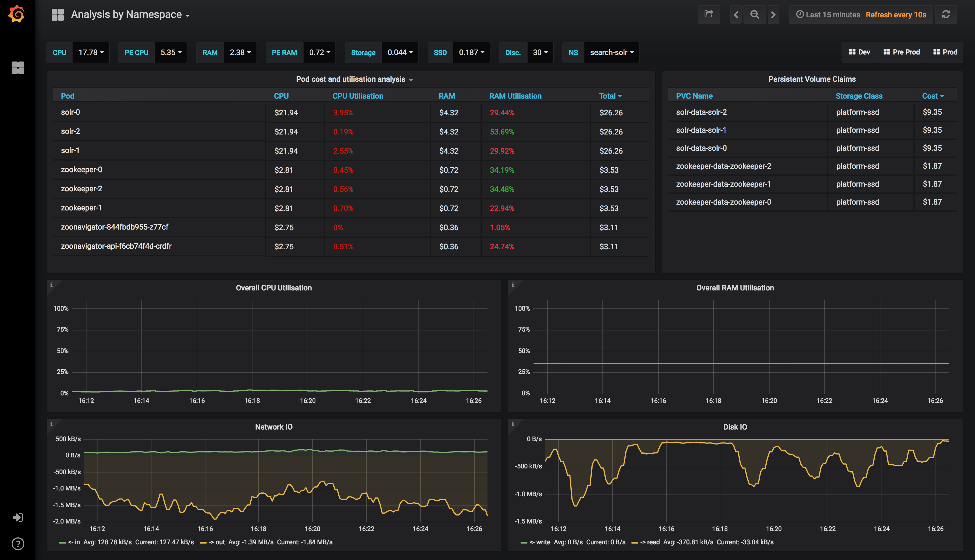
Task: Click the sign in icon in sidebar
Action: click(18, 517)
